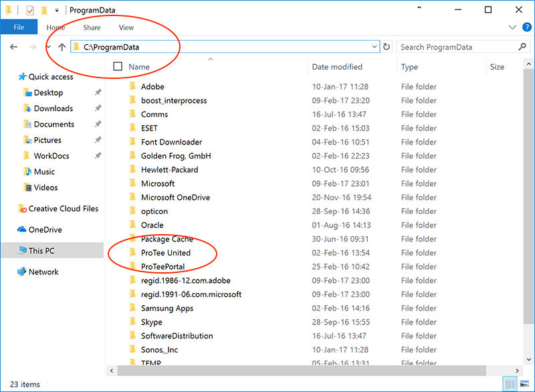The width and height of the screenshot is (535, 392).
Task: Select the ProTee United folder
Action: tap(166, 252)
